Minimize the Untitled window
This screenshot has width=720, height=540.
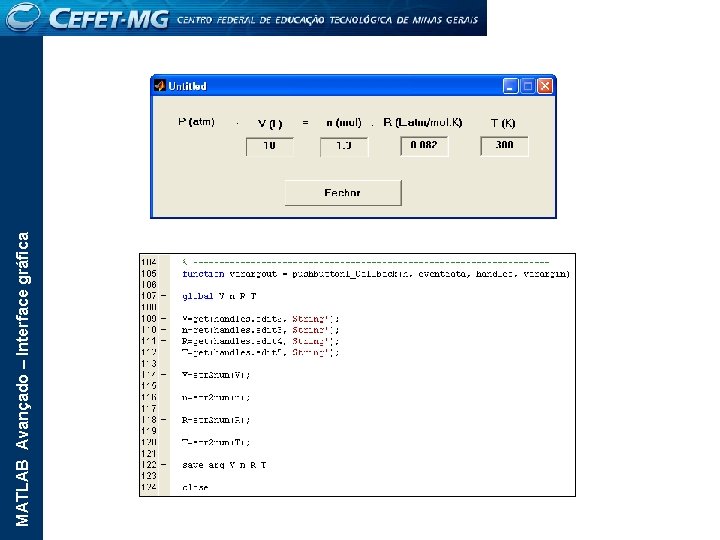tap(510, 86)
